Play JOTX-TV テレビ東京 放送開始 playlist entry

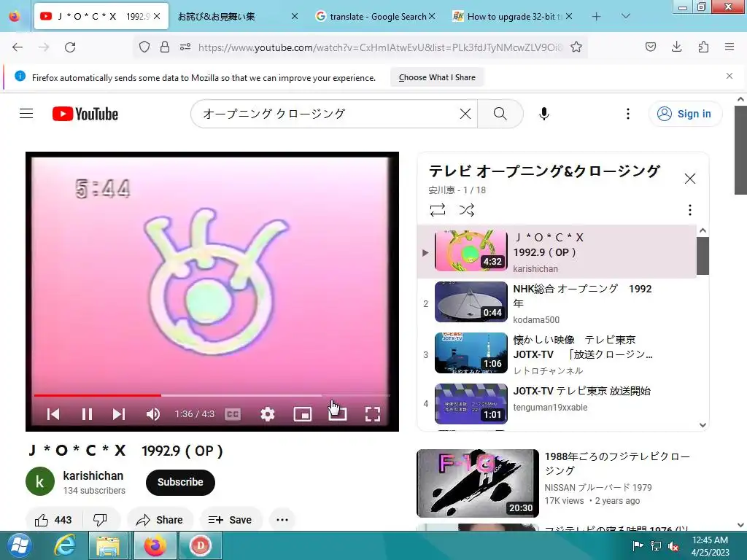click(x=557, y=404)
